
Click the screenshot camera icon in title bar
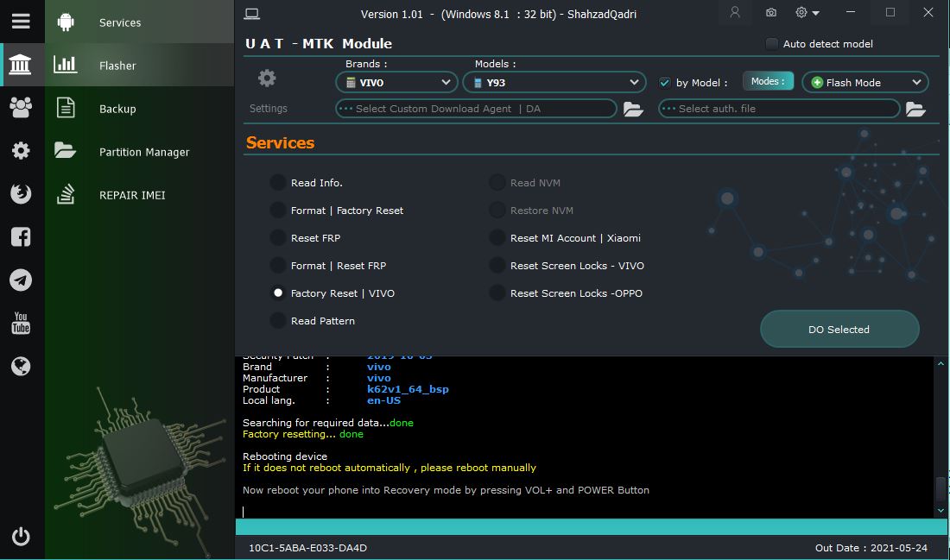click(x=770, y=13)
